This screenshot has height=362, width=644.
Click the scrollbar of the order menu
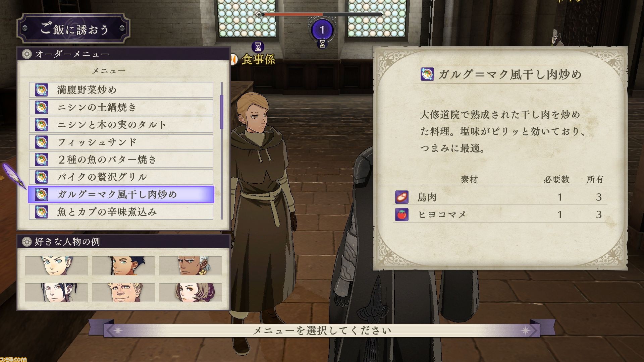[222, 150]
